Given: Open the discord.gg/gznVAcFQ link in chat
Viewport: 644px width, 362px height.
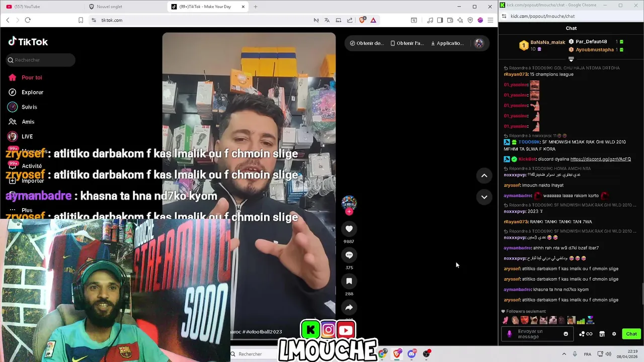Looking at the screenshot, I should (x=600, y=159).
